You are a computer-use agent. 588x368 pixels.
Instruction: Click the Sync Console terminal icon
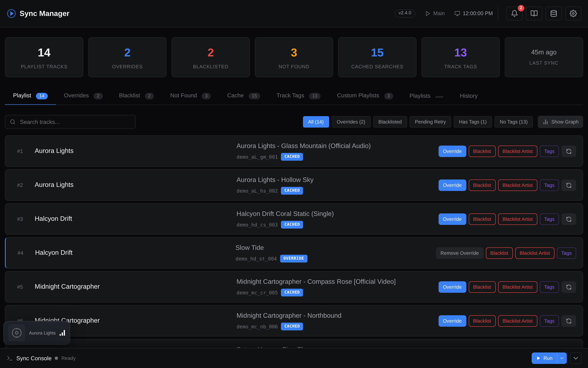10,358
